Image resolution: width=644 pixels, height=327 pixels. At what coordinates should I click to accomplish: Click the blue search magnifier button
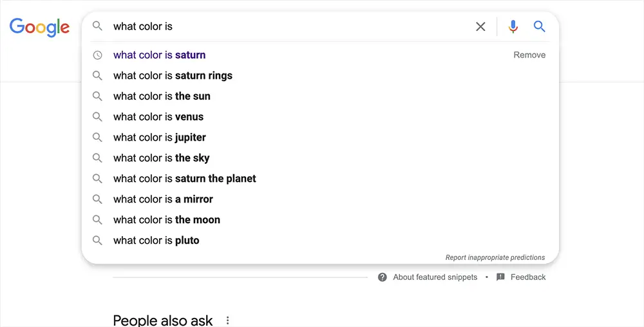tap(540, 26)
